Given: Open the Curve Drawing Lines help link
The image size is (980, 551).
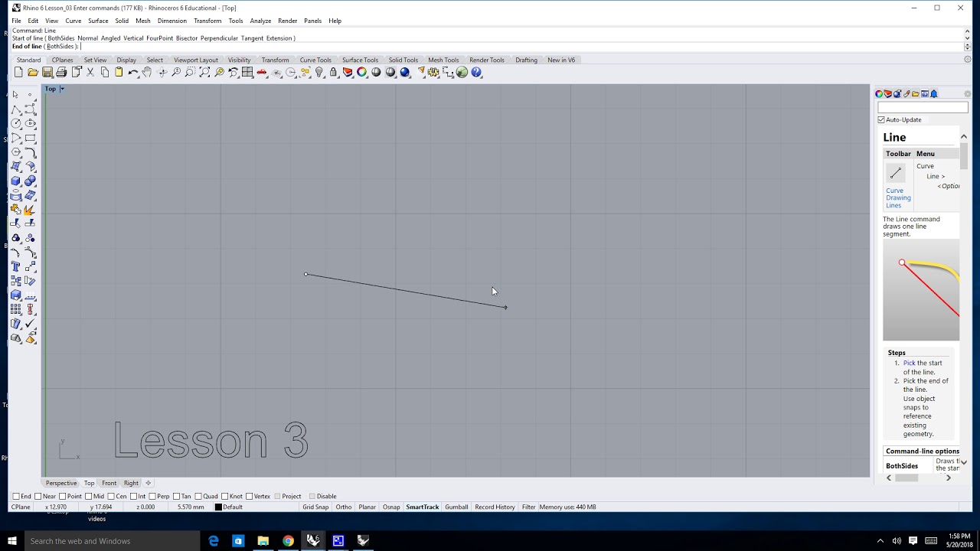Looking at the screenshot, I should tap(898, 197).
